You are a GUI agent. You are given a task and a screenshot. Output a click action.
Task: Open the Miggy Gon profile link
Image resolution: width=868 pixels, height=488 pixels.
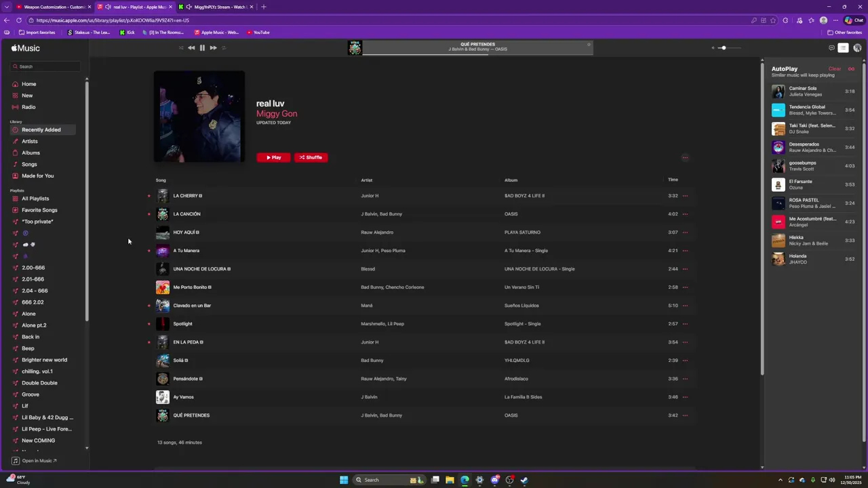coord(277,113)
